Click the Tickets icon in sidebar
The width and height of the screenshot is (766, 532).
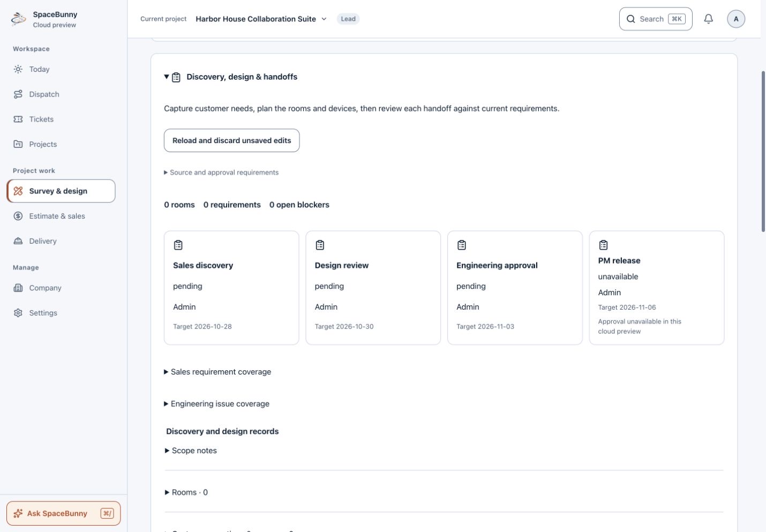point(18,119)
